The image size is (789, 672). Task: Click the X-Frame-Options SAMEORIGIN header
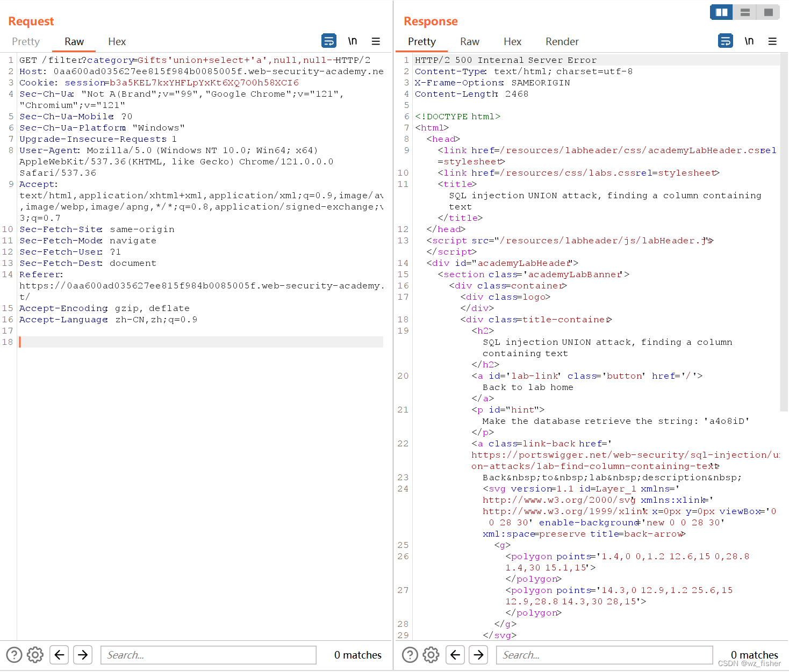492,83
